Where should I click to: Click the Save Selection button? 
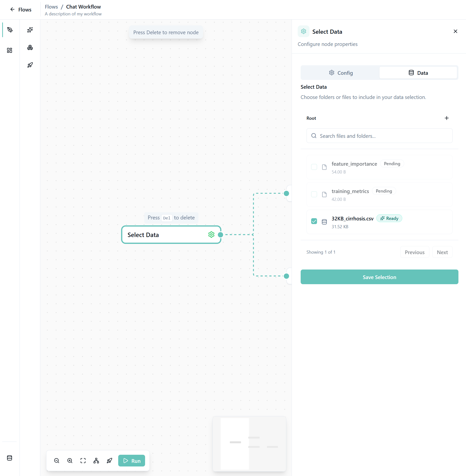click(x=379, y=277)
